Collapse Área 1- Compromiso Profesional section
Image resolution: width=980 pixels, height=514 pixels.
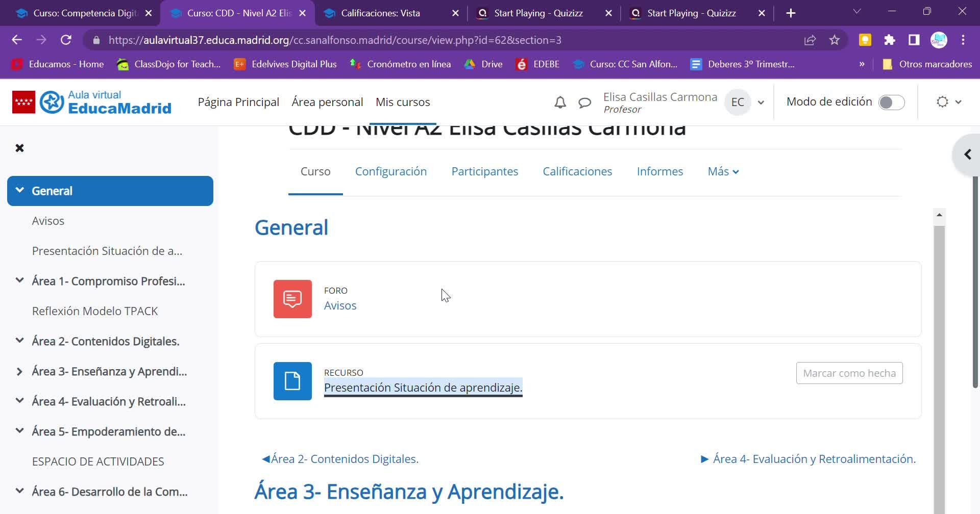(19, 280)
